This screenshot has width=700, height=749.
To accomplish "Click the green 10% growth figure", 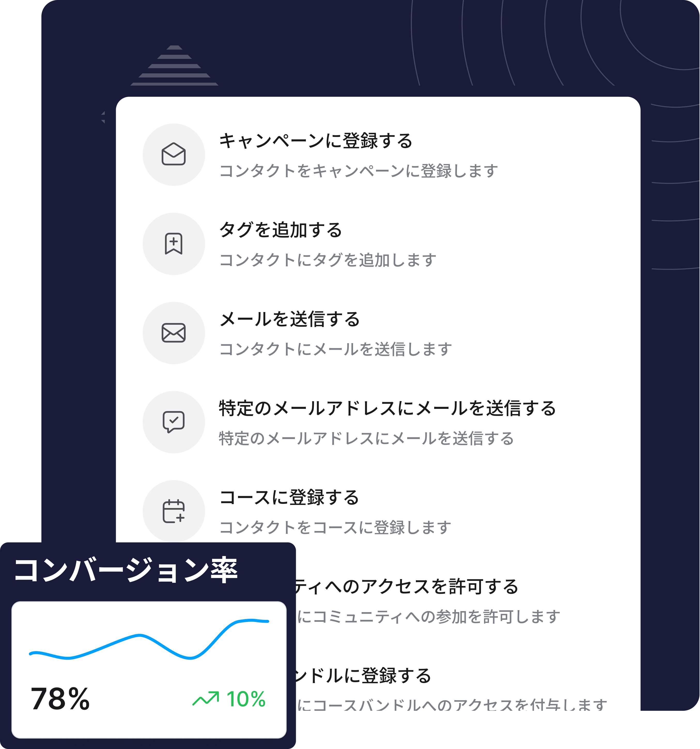I will [x=246, y=699].
